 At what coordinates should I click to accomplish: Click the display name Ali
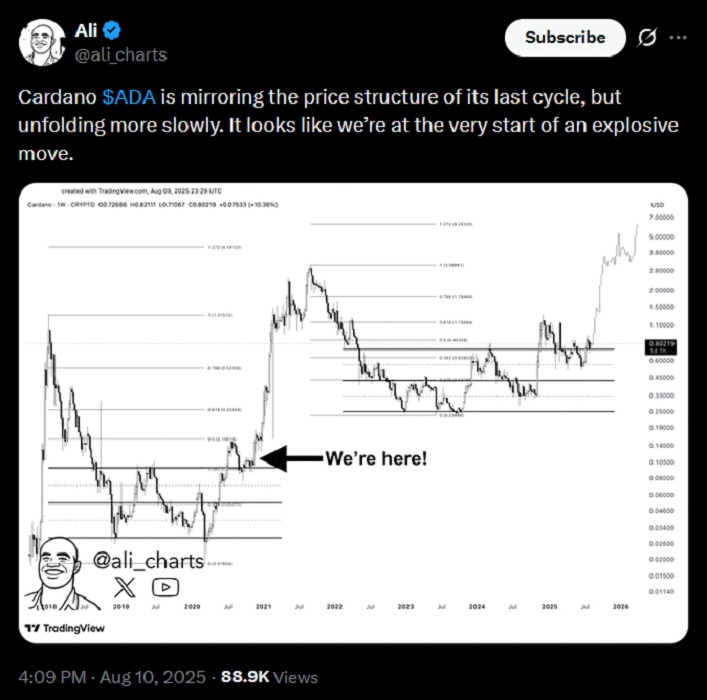point(86,30)
